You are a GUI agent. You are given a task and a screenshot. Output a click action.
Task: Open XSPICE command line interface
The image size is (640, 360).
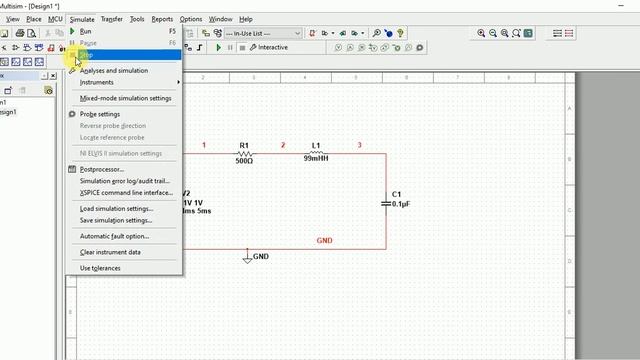tap(124, 193)
